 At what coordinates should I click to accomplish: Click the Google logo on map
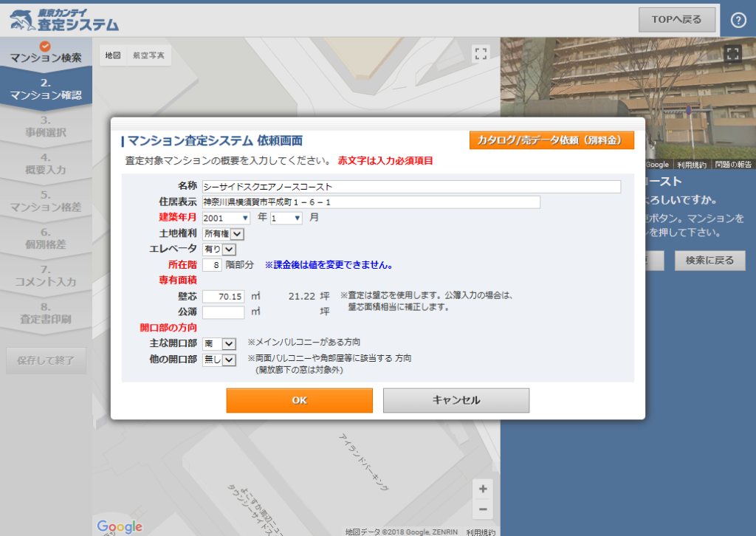(x=120, y=526)
